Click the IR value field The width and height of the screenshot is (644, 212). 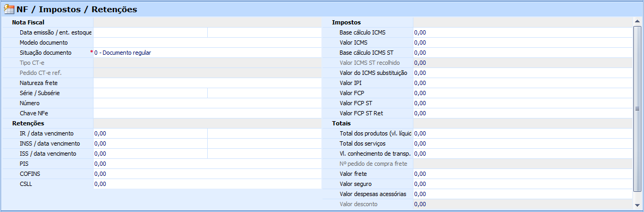150,133
